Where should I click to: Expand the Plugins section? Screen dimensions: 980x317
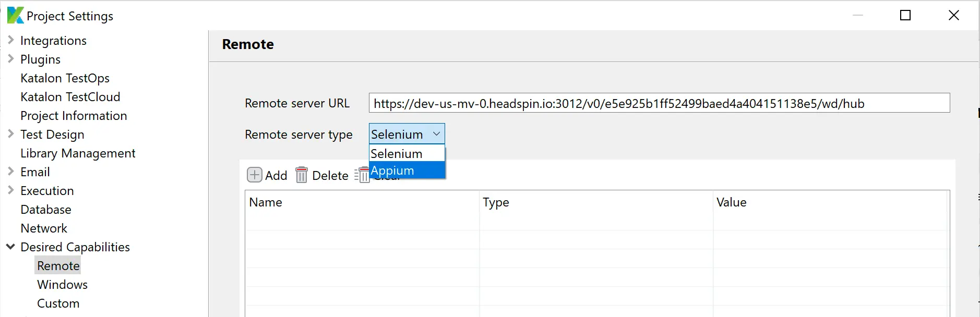click(x=10, y=59)
